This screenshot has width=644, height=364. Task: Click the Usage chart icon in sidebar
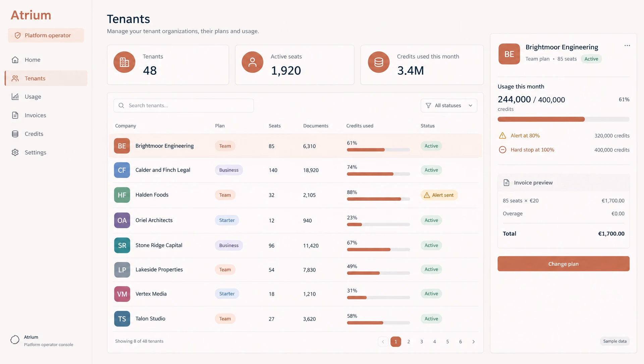(x=15, y=97)
